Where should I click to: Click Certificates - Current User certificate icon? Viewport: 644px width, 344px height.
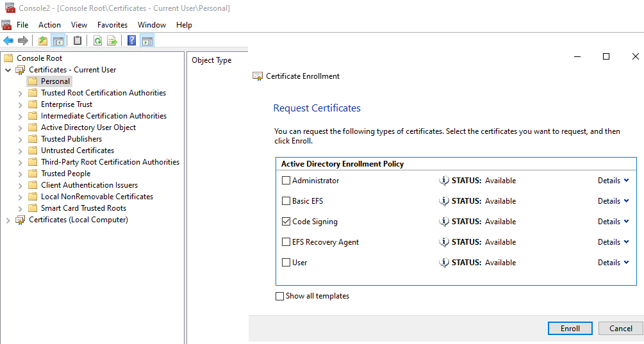click(20, 70)
